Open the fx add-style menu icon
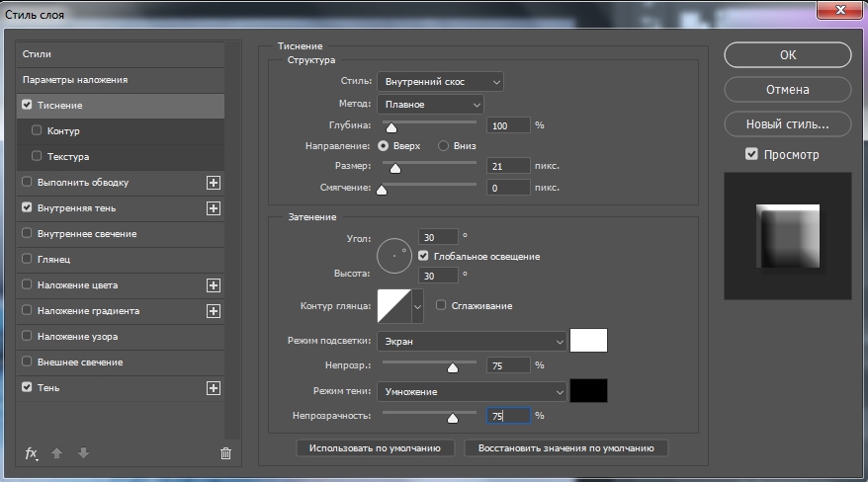The image size is (868, 482). (x=32, y=453)
